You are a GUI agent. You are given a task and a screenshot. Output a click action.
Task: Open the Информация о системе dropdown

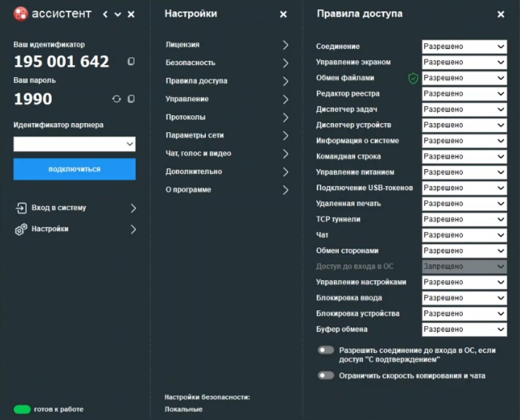464,141
